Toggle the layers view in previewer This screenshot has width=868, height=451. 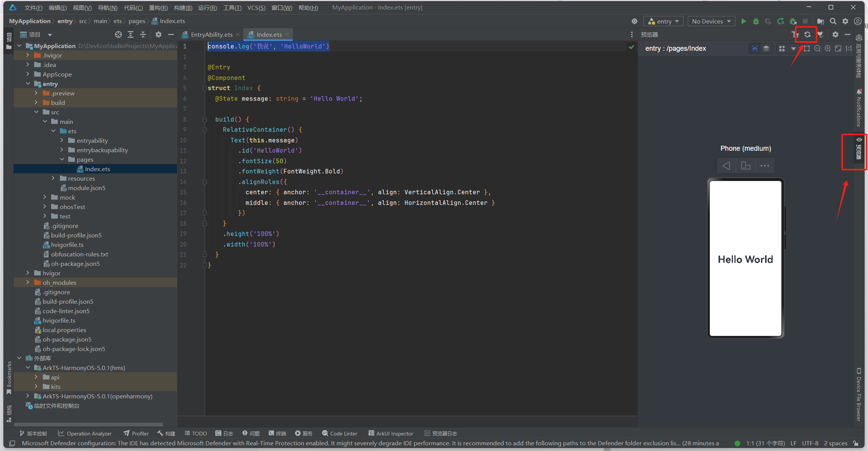pyautogui.click(x=766, y=48)
